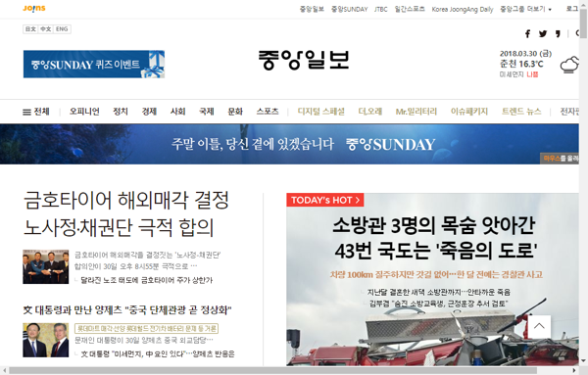Open 금호타이어 해외매각을 결정짓는 summary text
Screen dimensions: 588x375
147,260
